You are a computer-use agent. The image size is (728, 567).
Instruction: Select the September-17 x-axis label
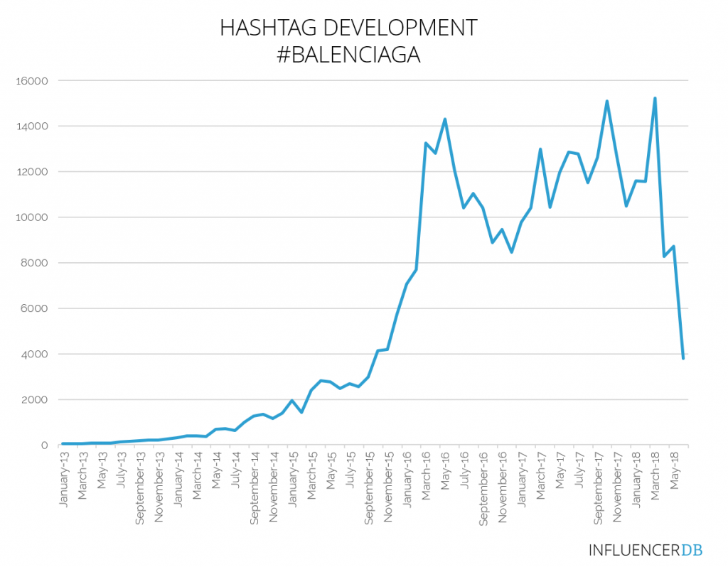click(x=597, y=487)
